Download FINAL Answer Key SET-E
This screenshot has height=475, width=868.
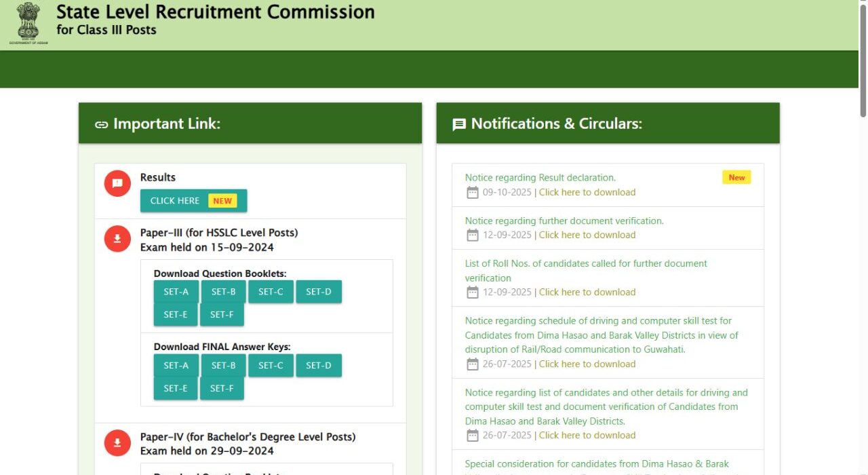point(175,388)
